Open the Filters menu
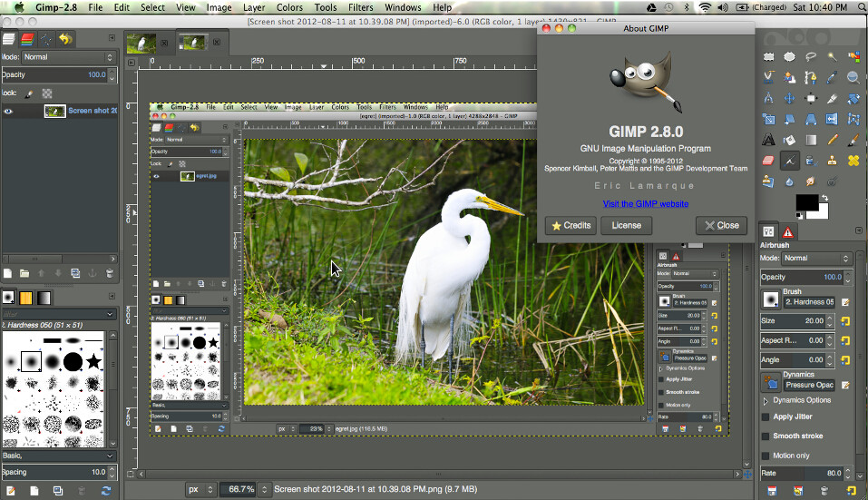 tap(360, 7)
